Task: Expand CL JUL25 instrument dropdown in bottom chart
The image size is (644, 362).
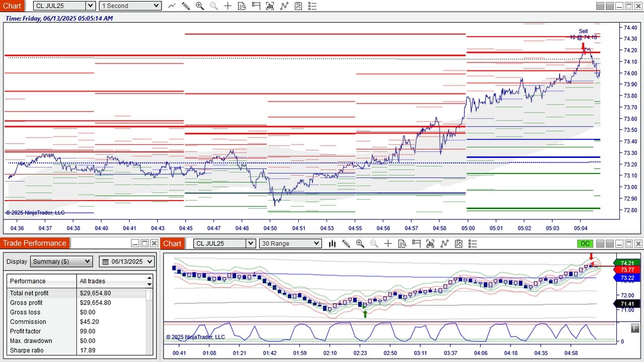Action: (251, 243)
